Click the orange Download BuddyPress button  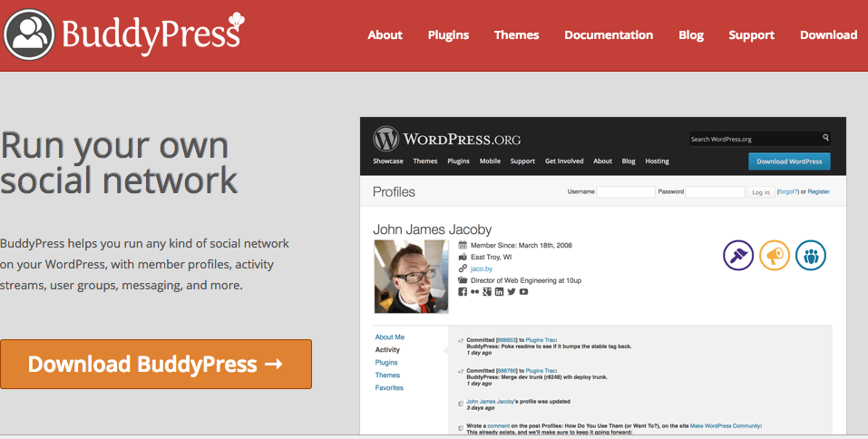point(156,364)
